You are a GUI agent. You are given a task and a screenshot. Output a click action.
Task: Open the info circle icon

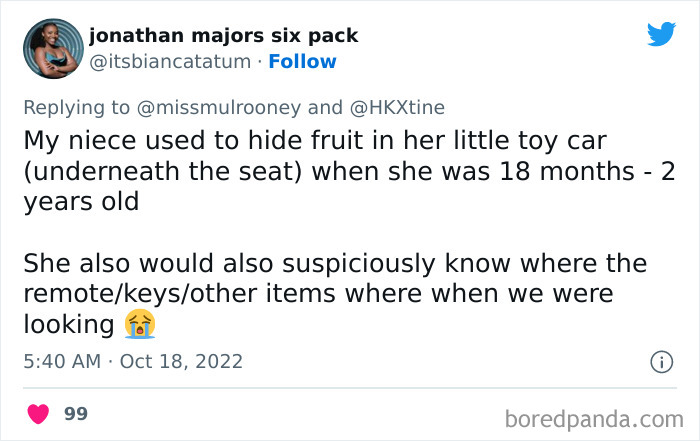point(660,363)
